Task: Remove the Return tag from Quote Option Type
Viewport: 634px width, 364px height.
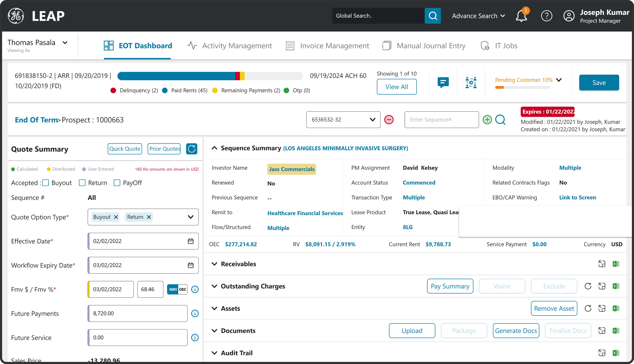Action: point(149,217)
